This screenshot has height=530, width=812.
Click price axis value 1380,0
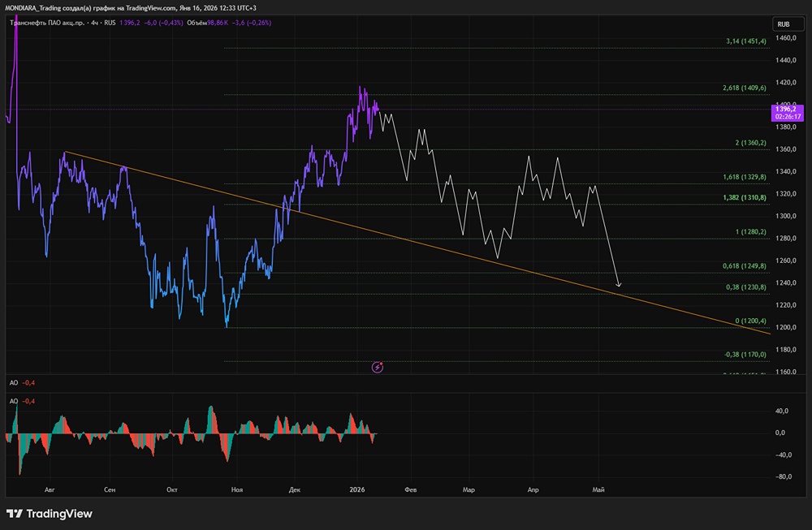click(785, 127)
